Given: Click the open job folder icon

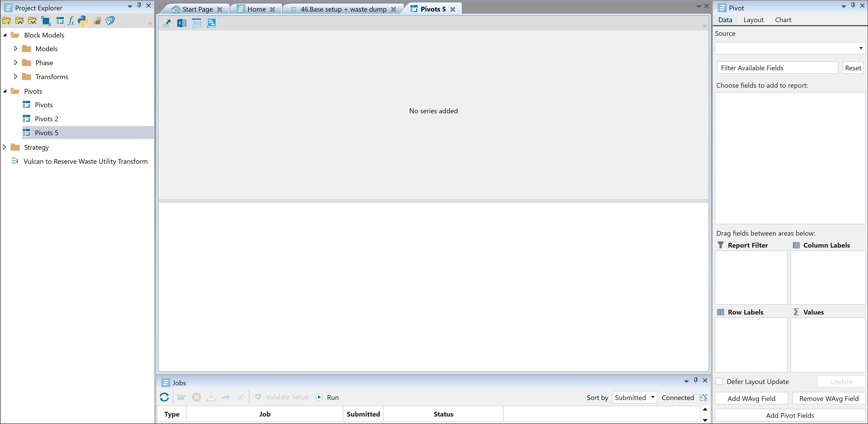Looking at the screenshot, I should pos(181,397).
